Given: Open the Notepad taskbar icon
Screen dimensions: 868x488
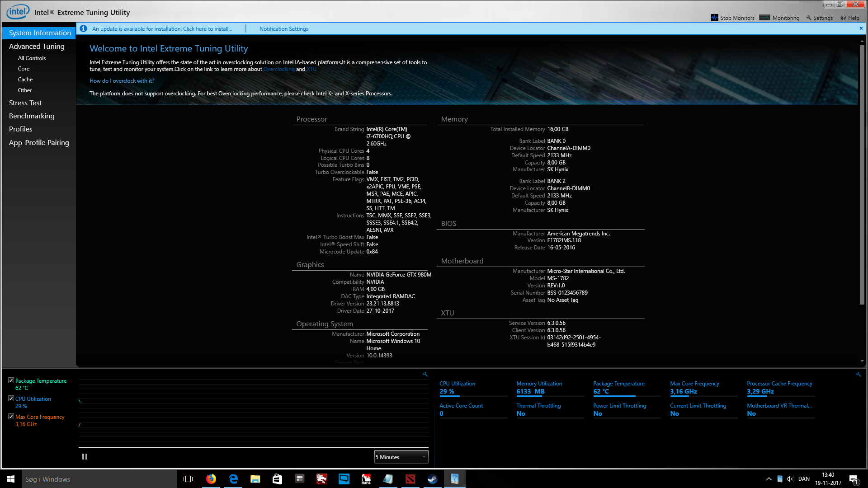Looking at the screenshot, I should [x=388, y=479].
